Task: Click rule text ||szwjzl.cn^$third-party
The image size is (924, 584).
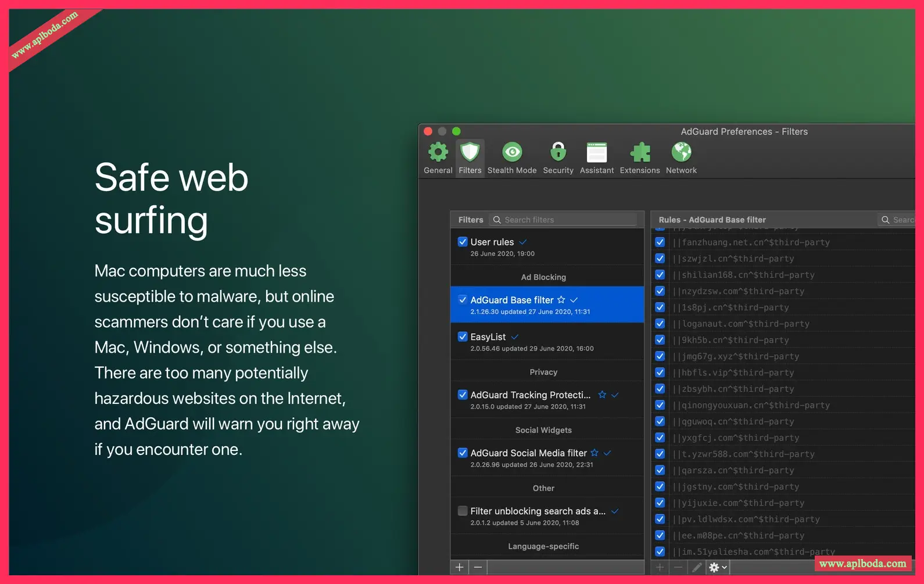Action: [733, 259]
